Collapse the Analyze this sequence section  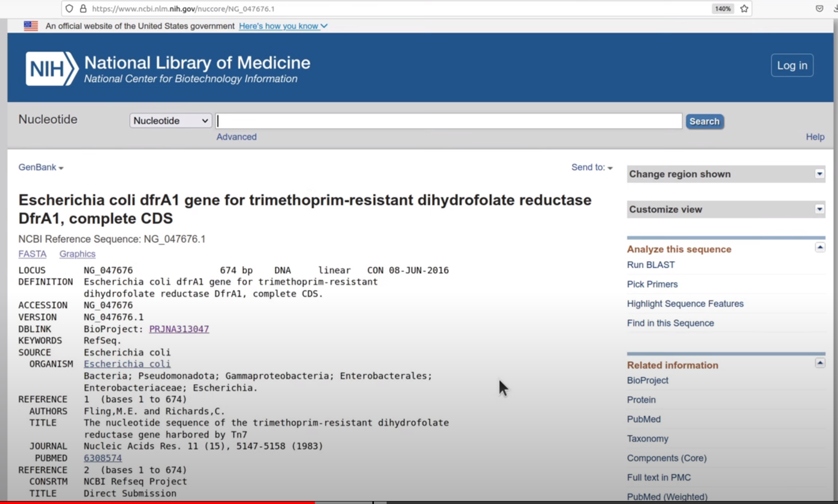(x=820, y=248)
